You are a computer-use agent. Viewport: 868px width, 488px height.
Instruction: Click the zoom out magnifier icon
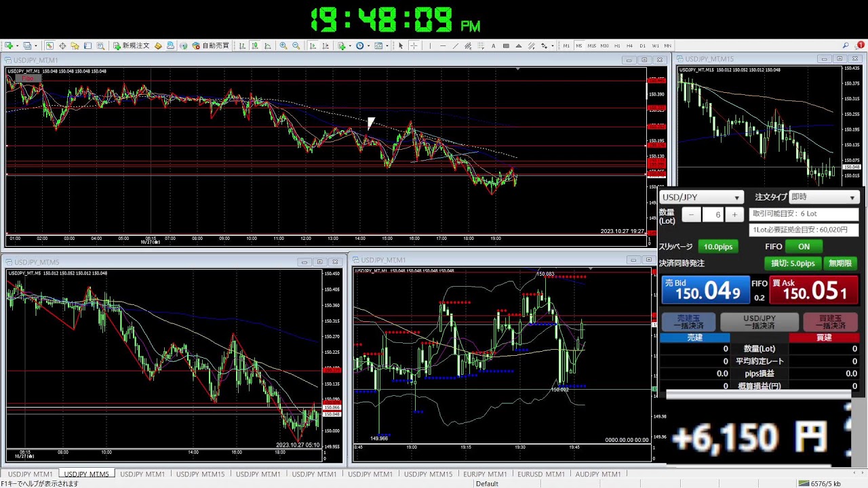tap(296, 46)
